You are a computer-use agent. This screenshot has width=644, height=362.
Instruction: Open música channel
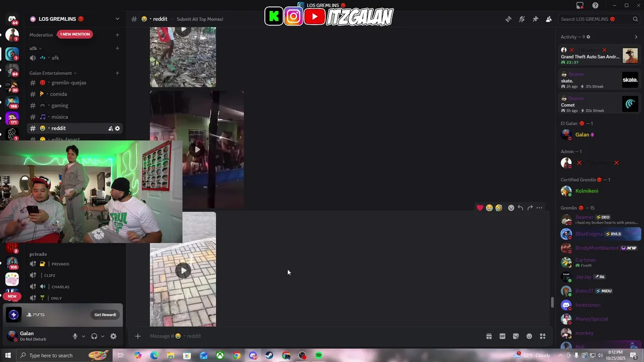point(74,117)
